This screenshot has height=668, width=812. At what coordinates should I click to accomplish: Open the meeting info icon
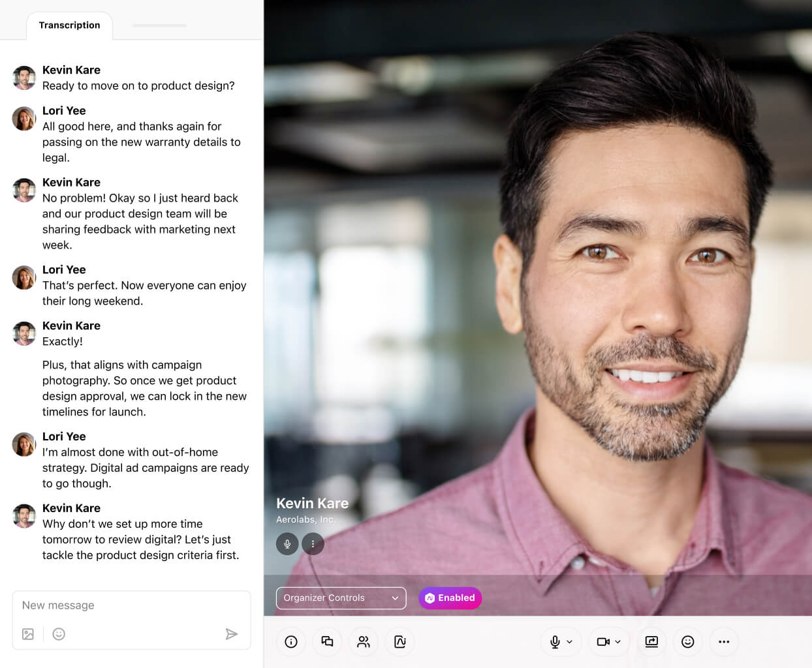coord(290,641)
